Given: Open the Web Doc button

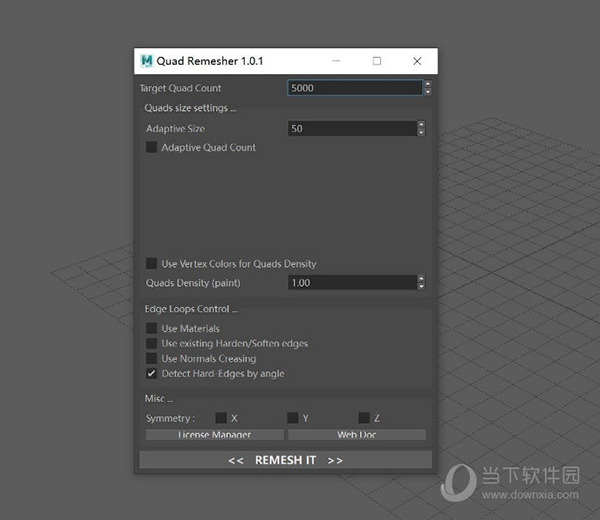Looking at the screenshot, I should (357, 435).
